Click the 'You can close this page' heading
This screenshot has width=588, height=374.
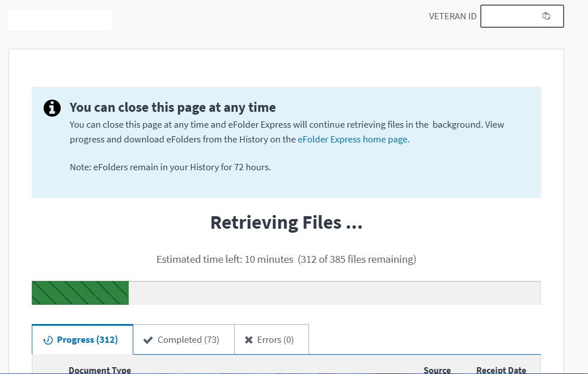coord(172,107)
